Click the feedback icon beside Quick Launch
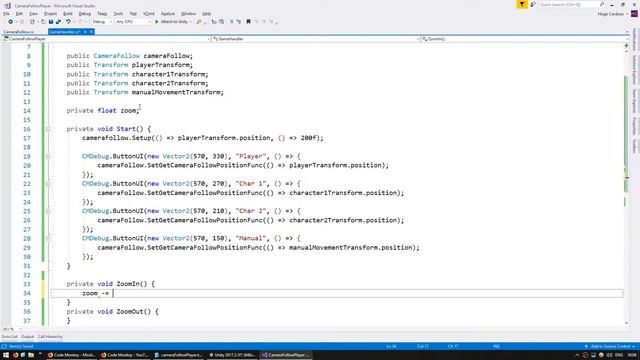The height and width of the screenshot is (360, 640). pyautogui.click(x=533, y=4)
